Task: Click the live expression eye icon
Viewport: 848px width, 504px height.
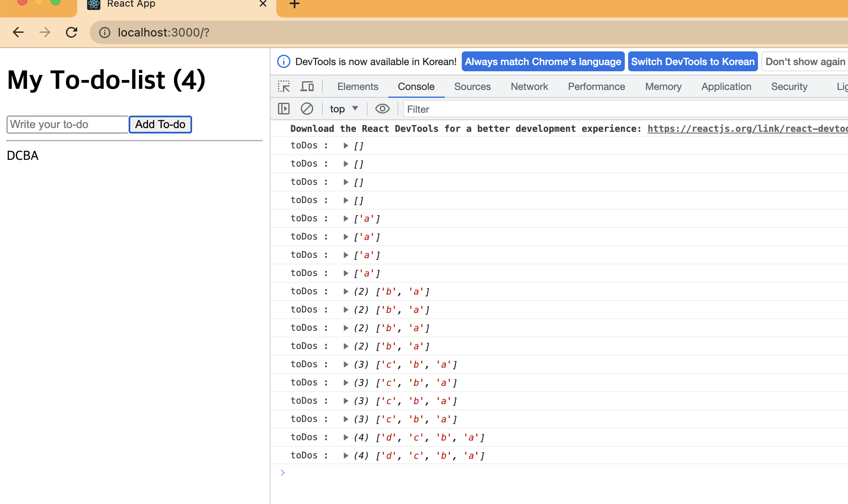Action: (x=382, y=109)
